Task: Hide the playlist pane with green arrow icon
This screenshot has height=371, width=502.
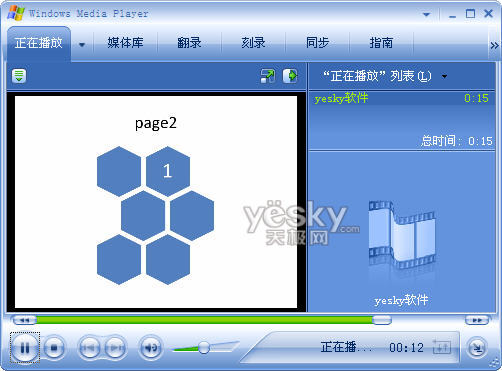Action: (x=290, y=76)
